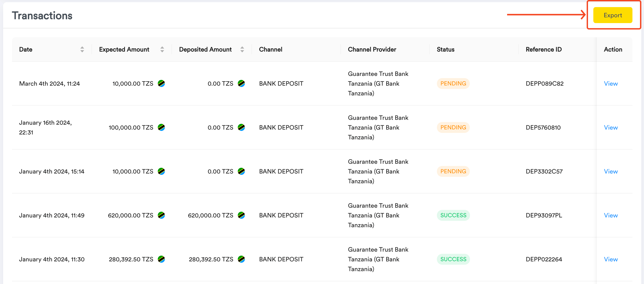Select reference ID DEPP089C82
The width and height of the screenshot is (644, 284).
544,84
